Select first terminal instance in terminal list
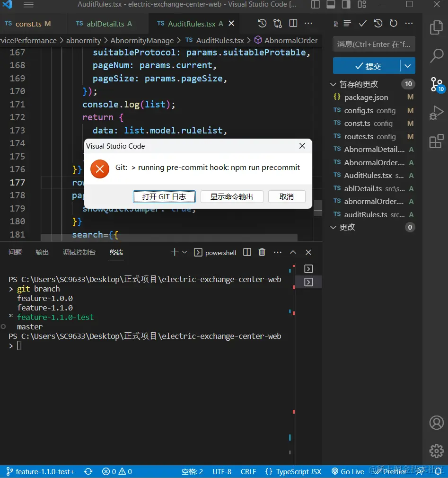 click(308, 269)
